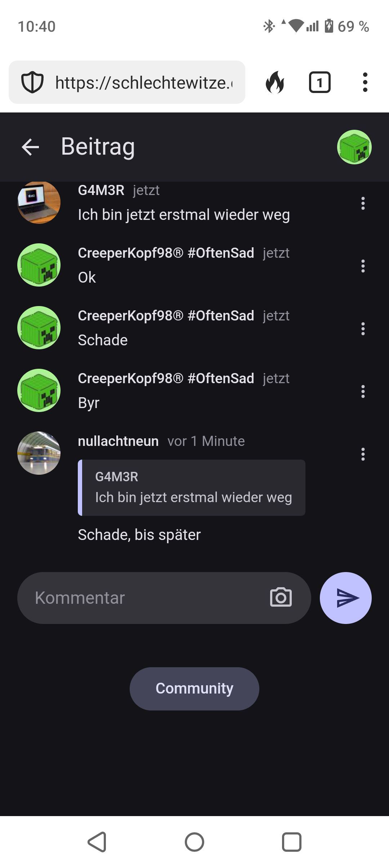Image resolution: width=389 pixels, height=868 pixels.
Task: Send the comment with the paper plane button
Action: pyautogui.click(x=345, y=598)
